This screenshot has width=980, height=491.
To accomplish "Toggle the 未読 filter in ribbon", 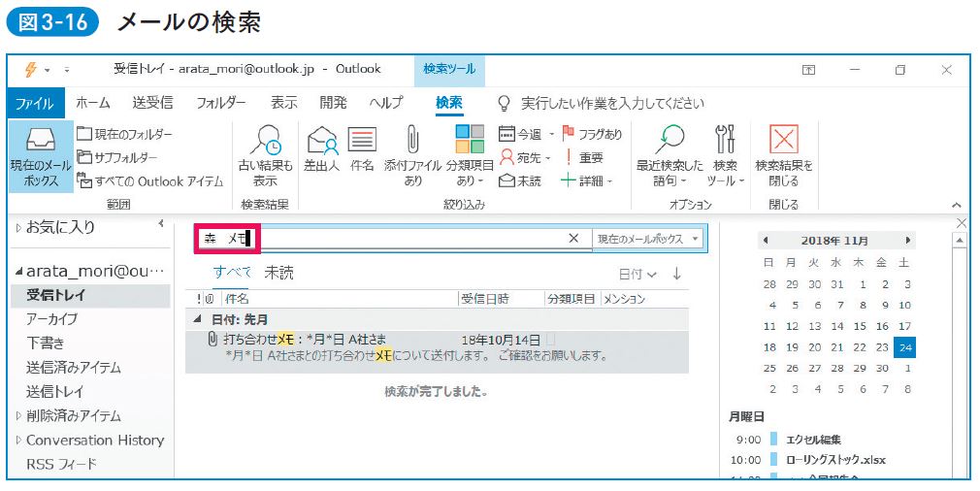I will [x=519, y=181].
